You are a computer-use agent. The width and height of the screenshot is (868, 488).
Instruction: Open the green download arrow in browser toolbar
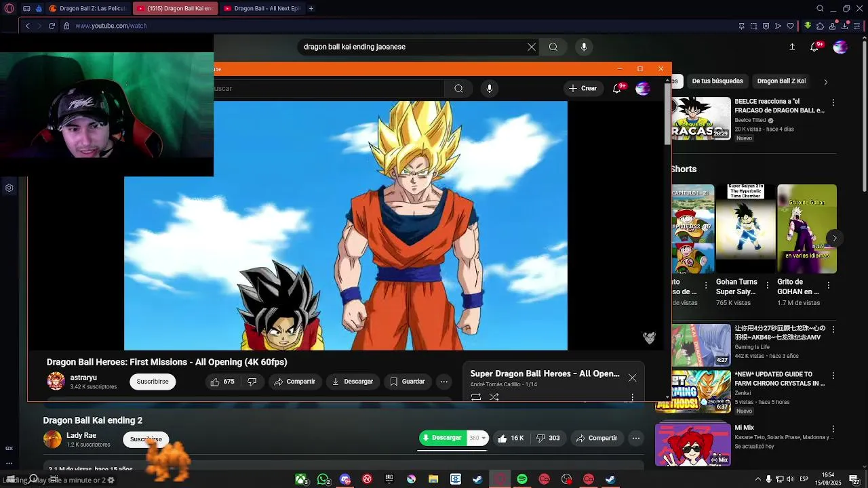click(x=808, y=26)
